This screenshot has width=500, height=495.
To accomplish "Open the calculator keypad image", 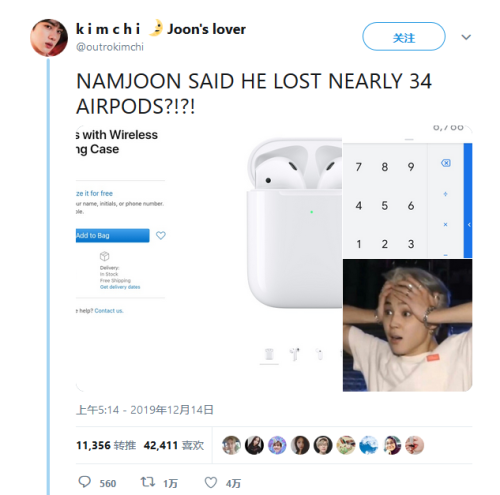I will pyautogui.click(x=407, y=192).
